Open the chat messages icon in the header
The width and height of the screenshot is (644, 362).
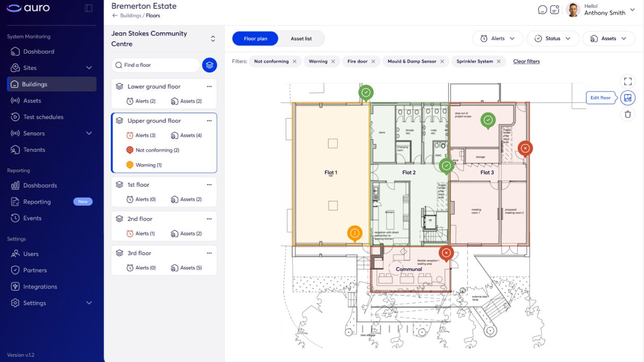(x=541, y=9)
